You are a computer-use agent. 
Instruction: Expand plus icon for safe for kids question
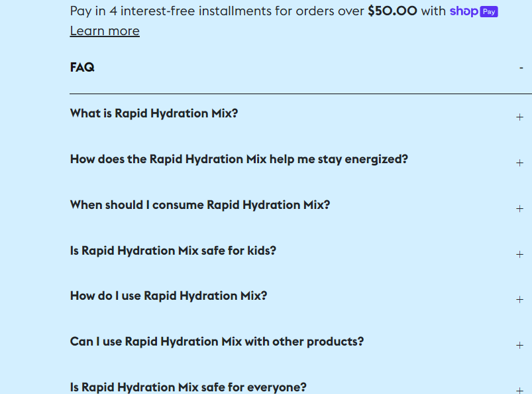tap(519, 255)
